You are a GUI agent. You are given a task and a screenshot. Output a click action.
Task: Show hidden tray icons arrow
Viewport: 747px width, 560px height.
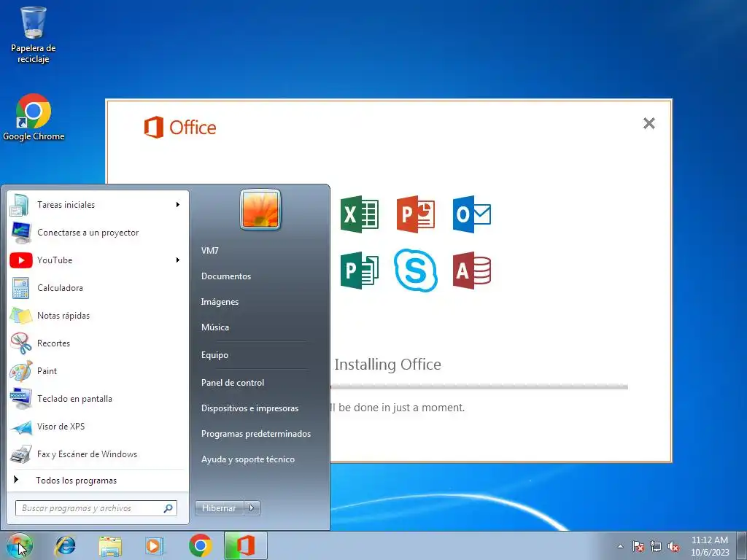pos(620,546)
